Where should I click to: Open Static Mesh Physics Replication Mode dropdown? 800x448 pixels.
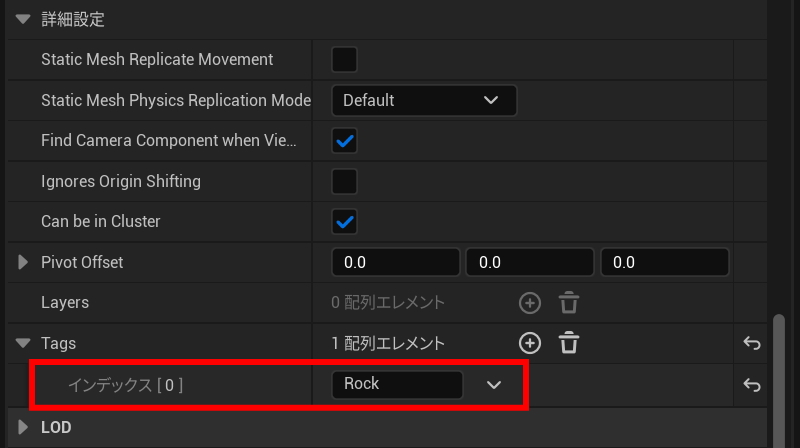point(424,100)
